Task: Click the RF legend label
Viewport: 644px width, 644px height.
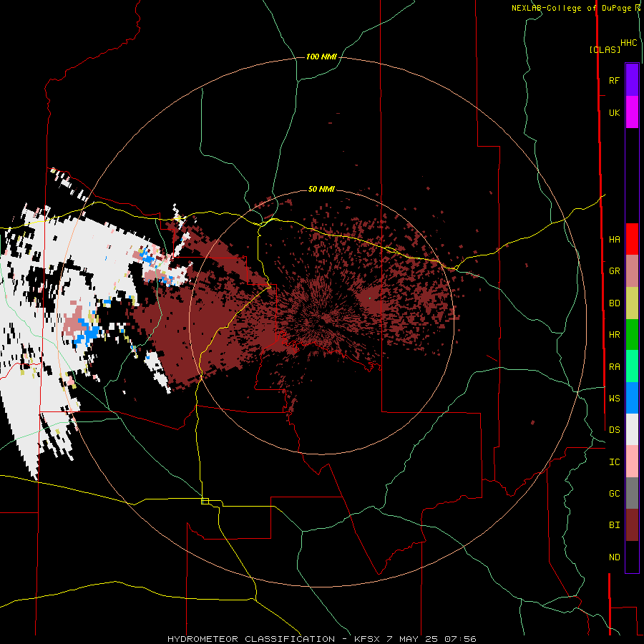Action: click(614, 81)
